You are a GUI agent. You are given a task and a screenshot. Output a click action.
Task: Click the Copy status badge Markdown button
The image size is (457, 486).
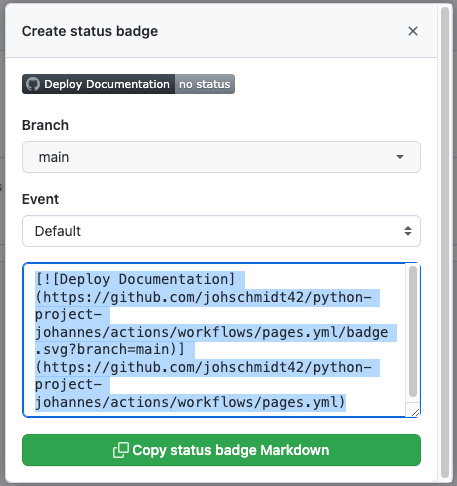pos(221,450)
